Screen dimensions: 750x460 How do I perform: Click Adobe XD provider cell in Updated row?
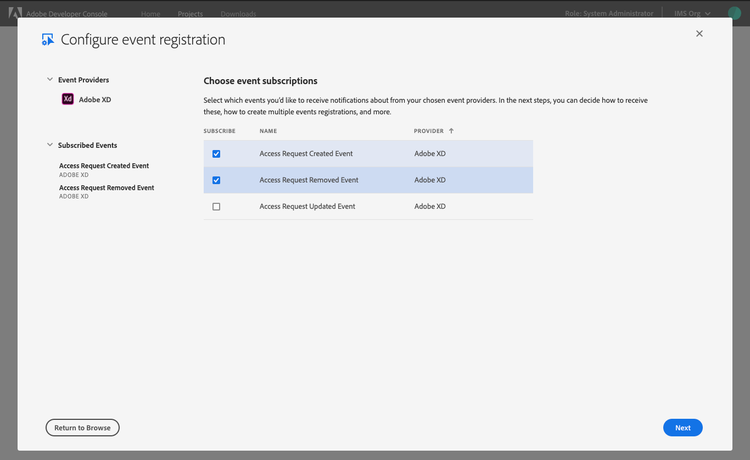430,207
